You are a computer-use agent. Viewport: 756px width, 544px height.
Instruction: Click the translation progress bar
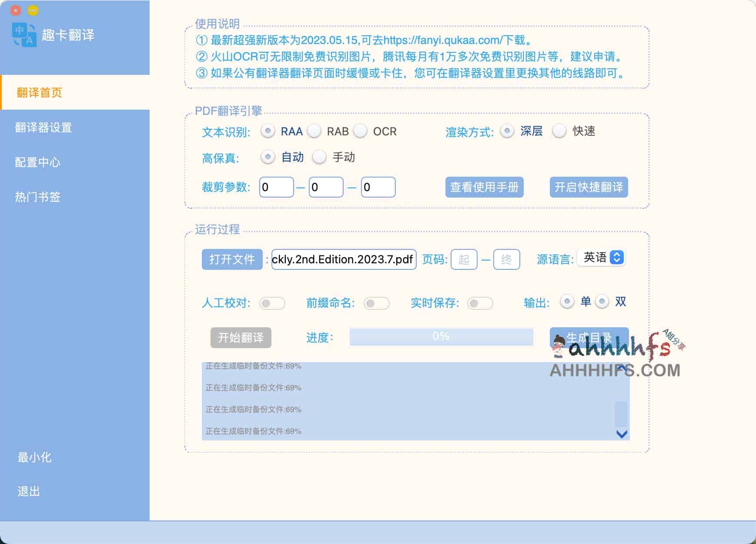[x=441, y=336]
